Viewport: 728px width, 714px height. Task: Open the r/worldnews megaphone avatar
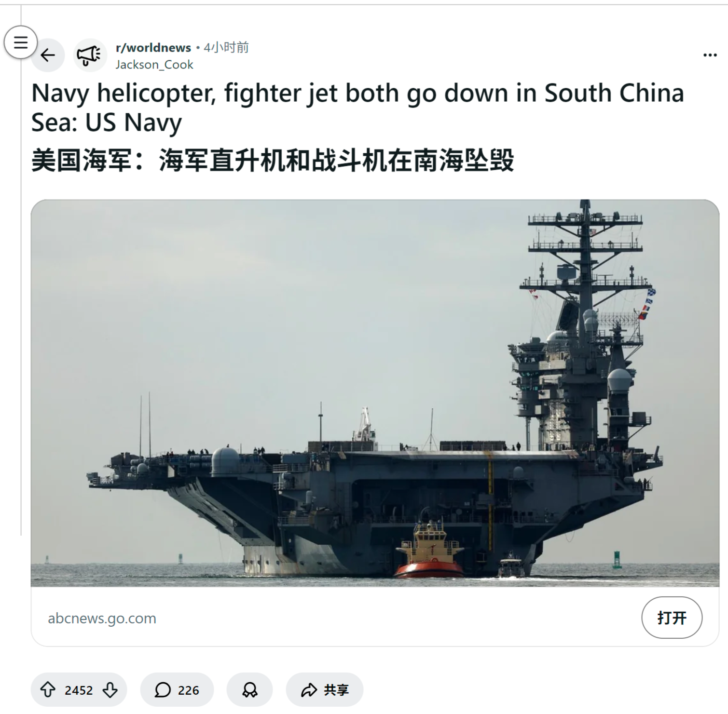(x=90, y=55)
